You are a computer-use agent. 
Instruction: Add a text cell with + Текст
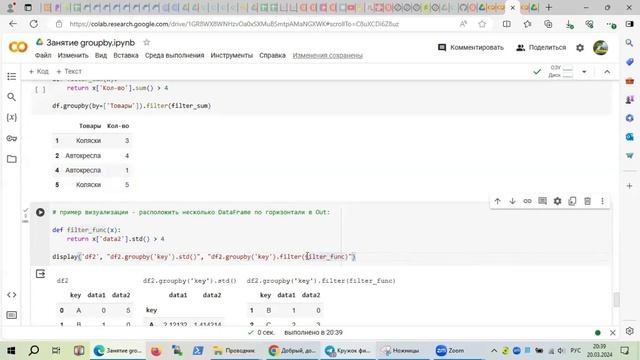pos(69,71)
